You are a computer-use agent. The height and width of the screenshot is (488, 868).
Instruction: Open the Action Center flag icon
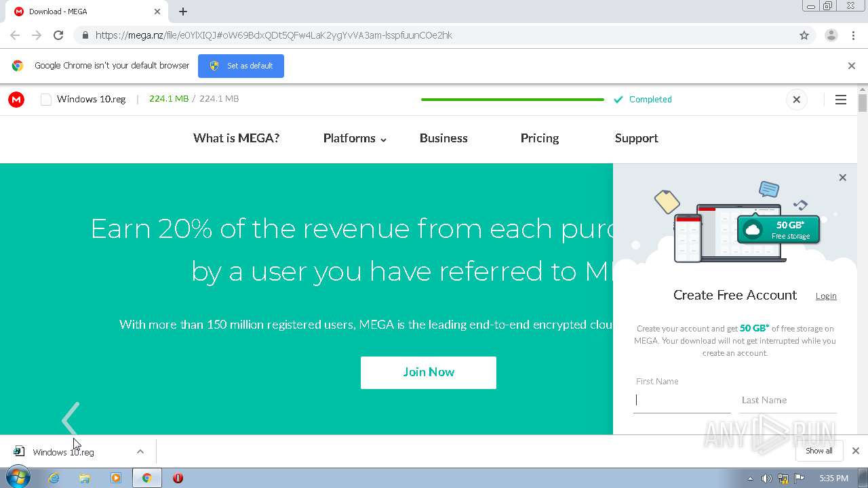pyautogui.click(x=800, y=478)
